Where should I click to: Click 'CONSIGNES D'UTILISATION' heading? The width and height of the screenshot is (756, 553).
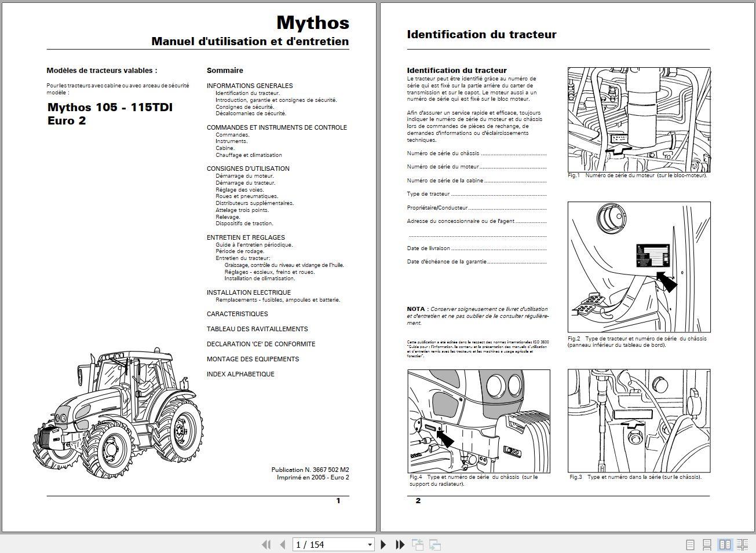248,169
